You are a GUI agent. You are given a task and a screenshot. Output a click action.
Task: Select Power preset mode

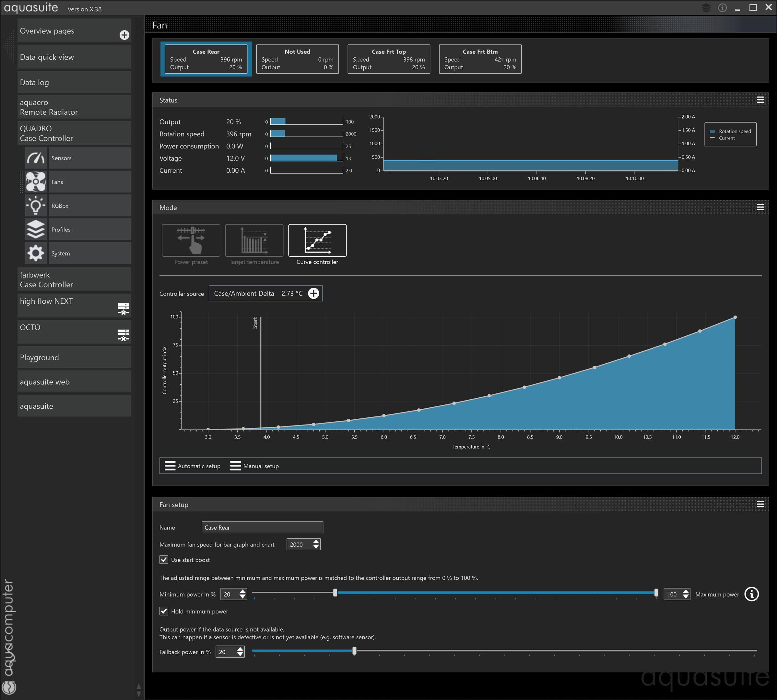click(x=191, y=241)
